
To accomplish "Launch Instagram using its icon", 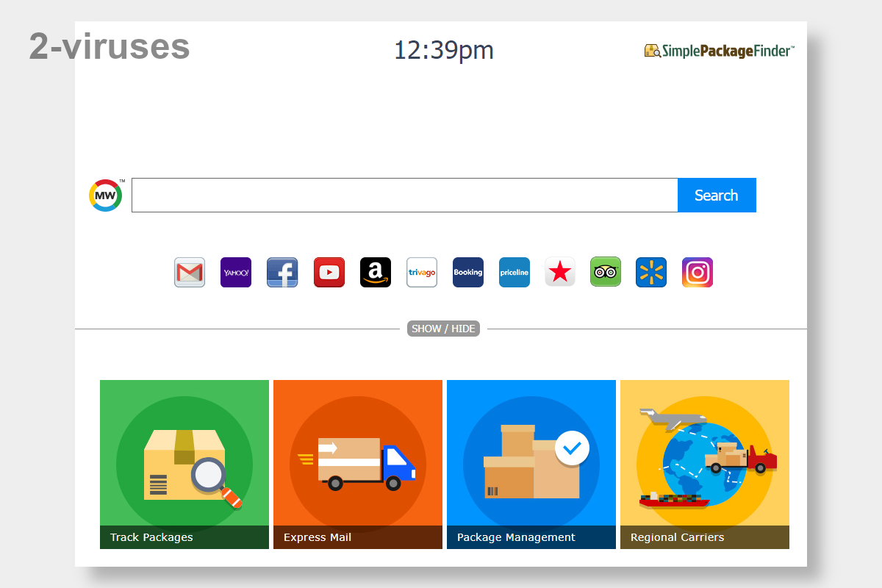I will pos(698,272).
